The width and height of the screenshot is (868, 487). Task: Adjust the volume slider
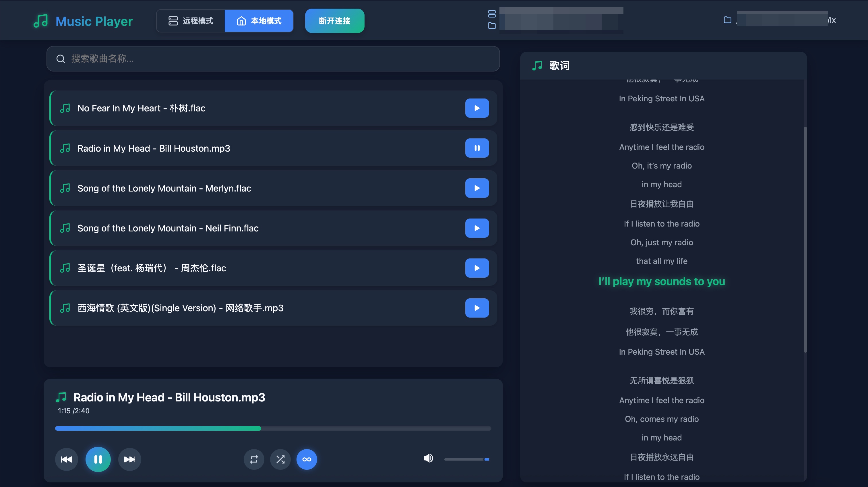[x=466, y=459]
